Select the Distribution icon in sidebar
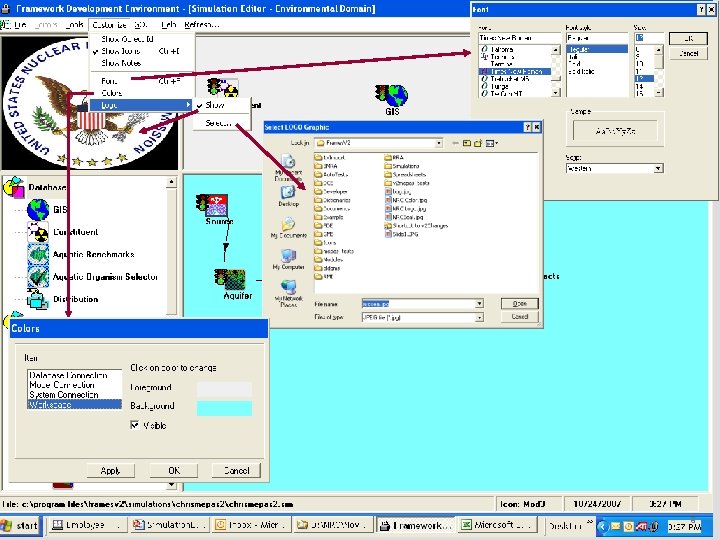Viewport: 720px width, 540px height. (38, 299)
